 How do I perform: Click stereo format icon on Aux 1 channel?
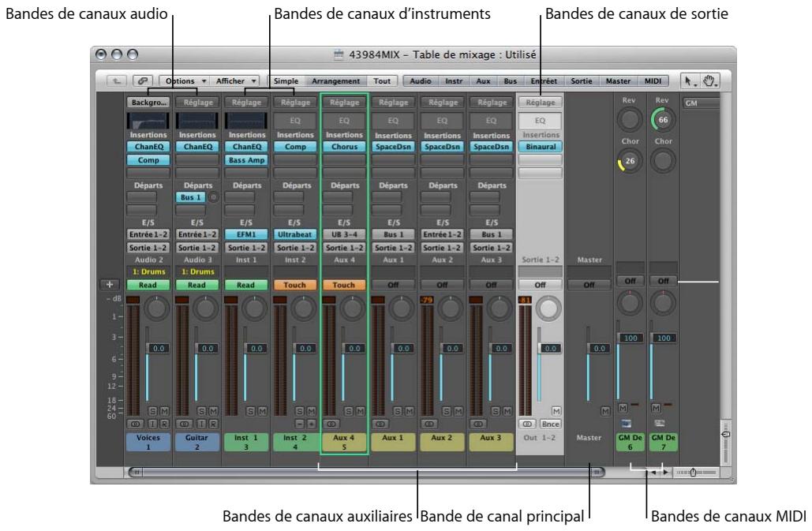(x=380, y=424)
